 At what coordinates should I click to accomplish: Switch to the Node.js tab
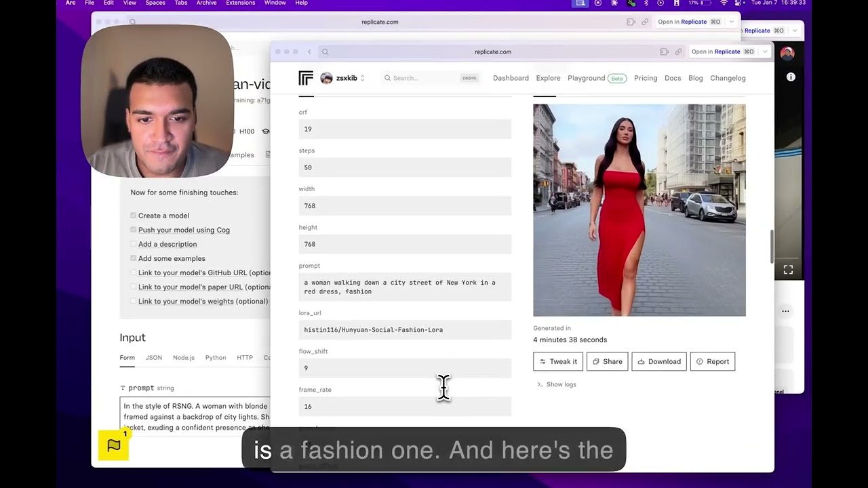tap(184, 357)
